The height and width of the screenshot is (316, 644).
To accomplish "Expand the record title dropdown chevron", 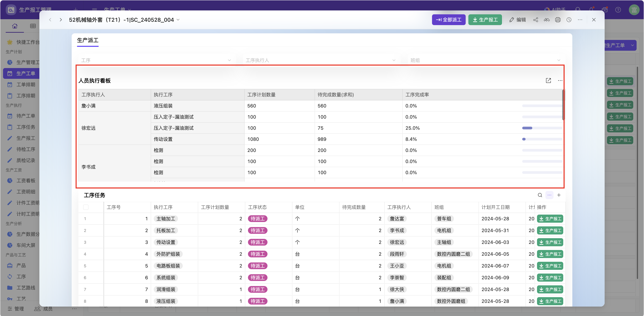I will point(178,20).
